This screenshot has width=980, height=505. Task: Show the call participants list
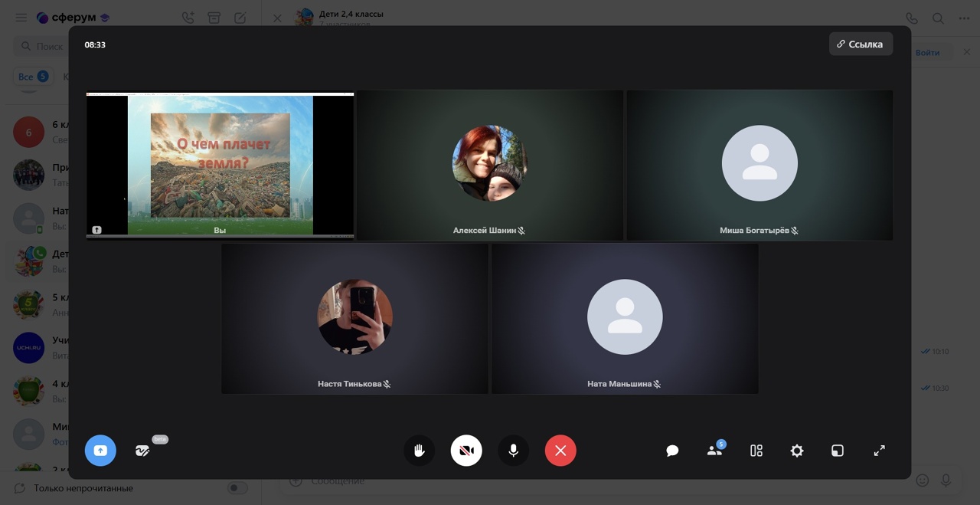[715, 451]
